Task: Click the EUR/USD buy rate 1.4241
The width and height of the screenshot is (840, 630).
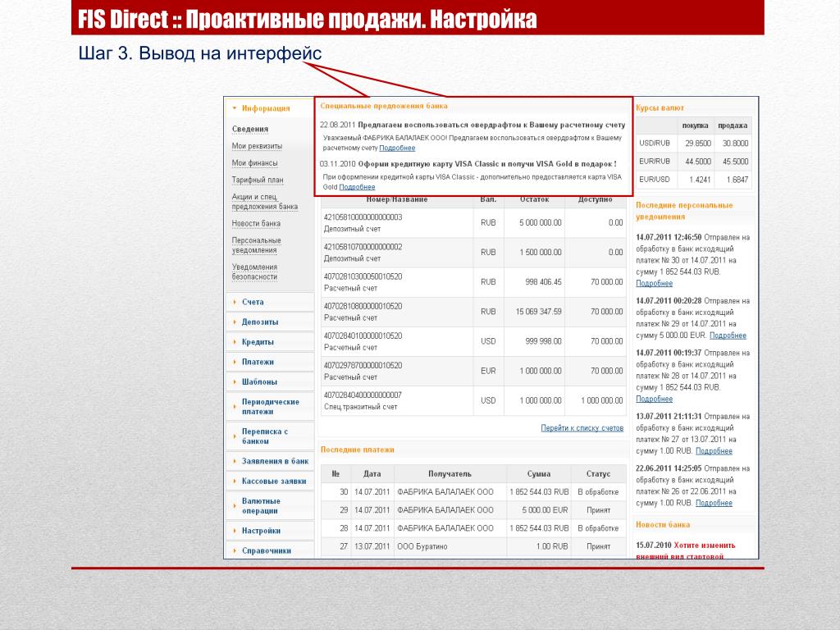Action: coord(700,180)
